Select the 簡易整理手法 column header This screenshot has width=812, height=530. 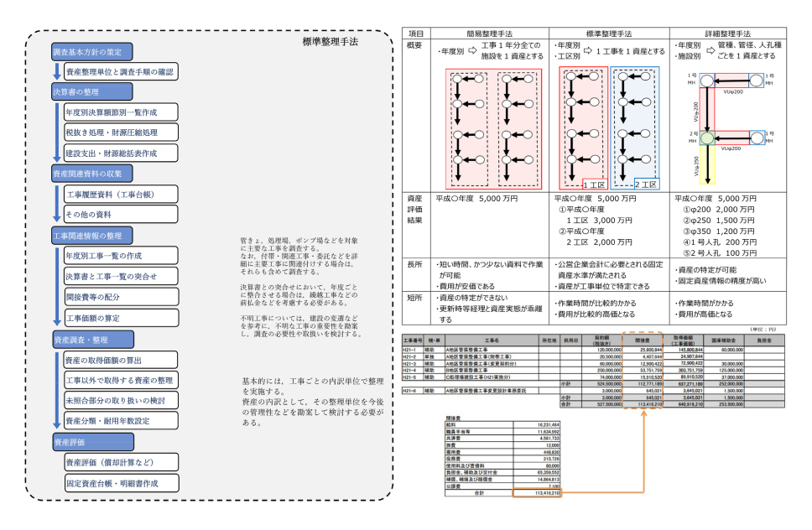[491, 32]
